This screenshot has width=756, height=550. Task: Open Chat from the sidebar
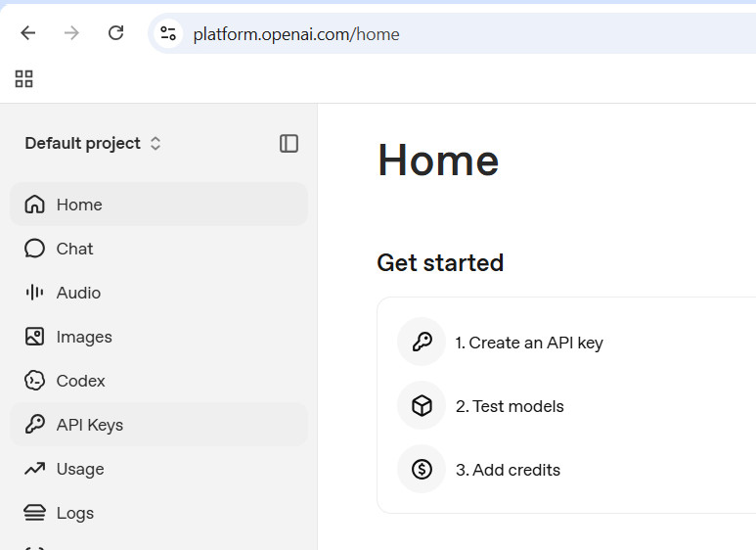tap(158, 249)
